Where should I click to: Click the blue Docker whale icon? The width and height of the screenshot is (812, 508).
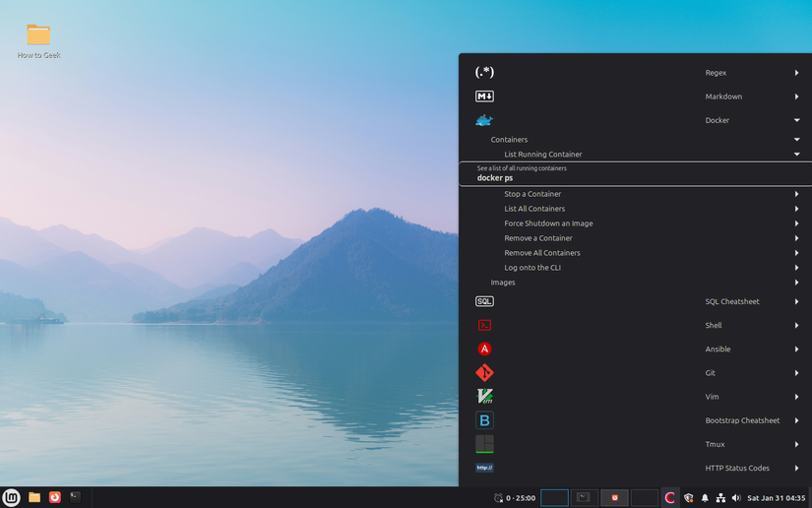click(x=484, y=120)
